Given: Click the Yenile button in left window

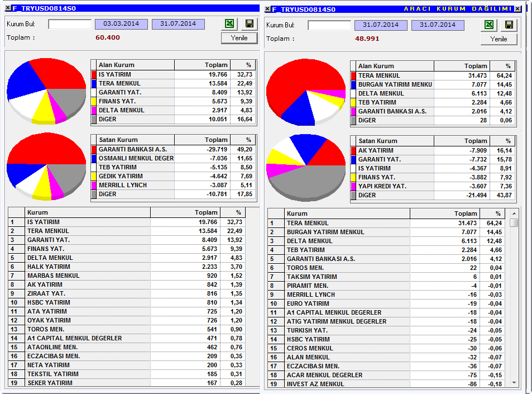Looking at the screenshot, I should (x=239, y=38).
